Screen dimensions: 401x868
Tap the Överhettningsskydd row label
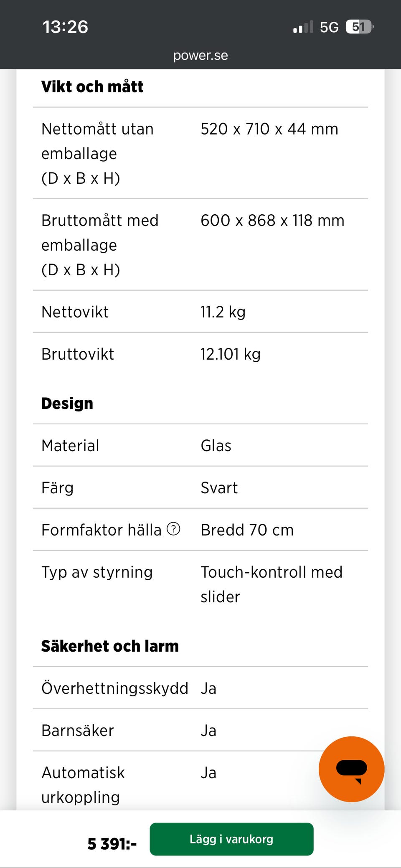115,688
